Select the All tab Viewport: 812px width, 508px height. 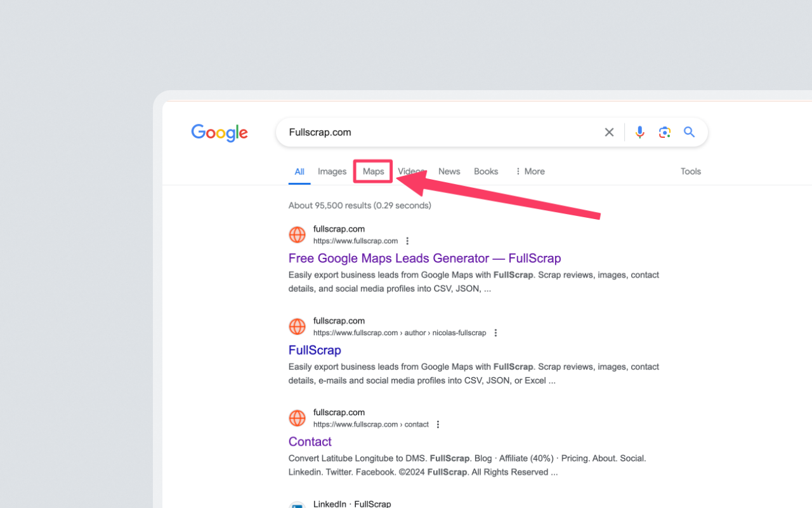(299, 171)
